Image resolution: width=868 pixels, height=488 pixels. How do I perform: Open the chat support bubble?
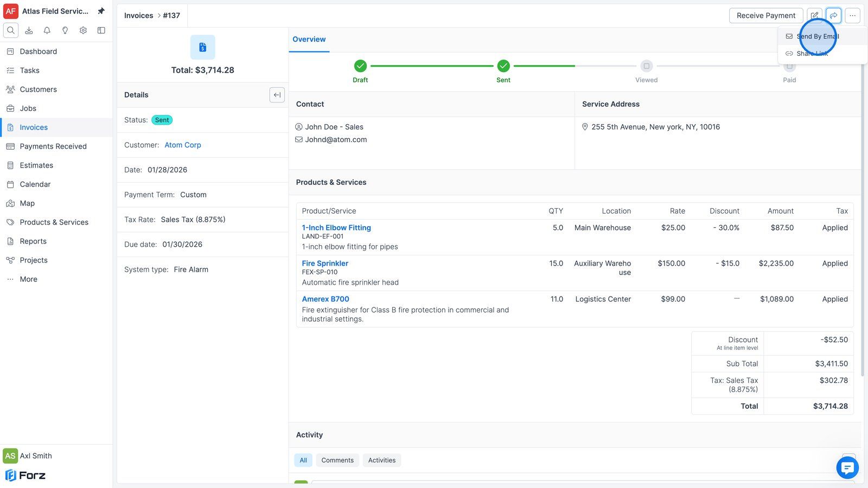pyautogui.click(x=847, y=467)
